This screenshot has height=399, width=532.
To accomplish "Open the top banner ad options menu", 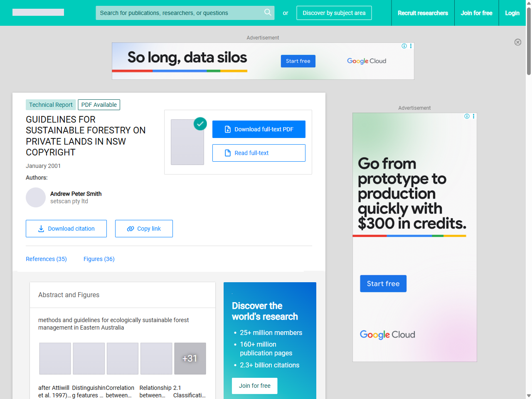I will click(x=411, y=46).
